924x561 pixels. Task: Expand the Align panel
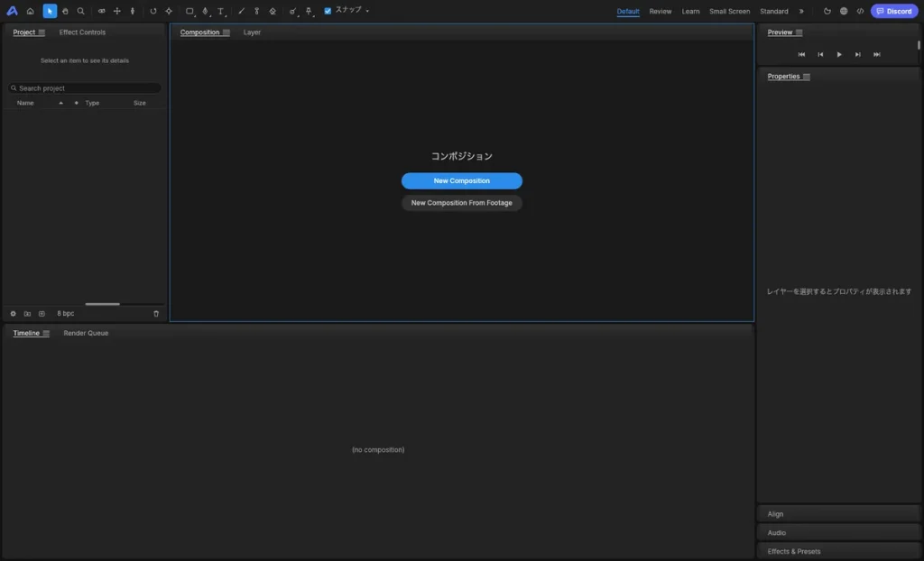(838, 514)
